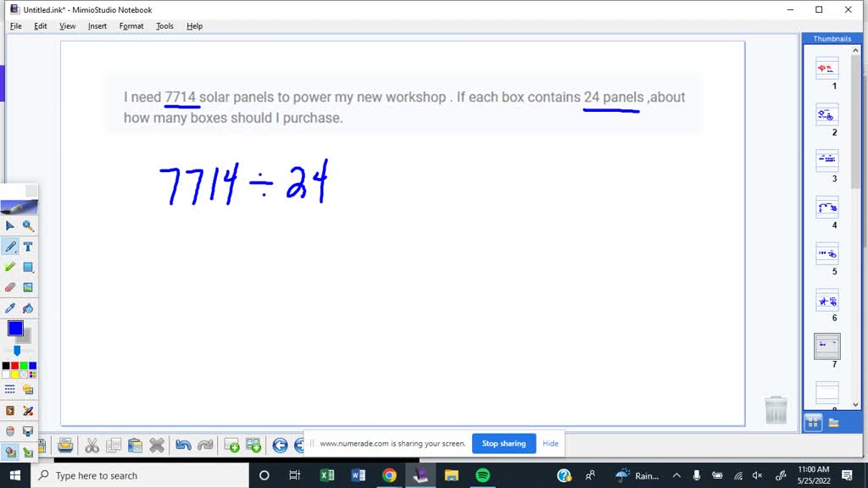Click the Stop sharing button
The height and width of the screenshot is (488, 868).
(504, 443)
